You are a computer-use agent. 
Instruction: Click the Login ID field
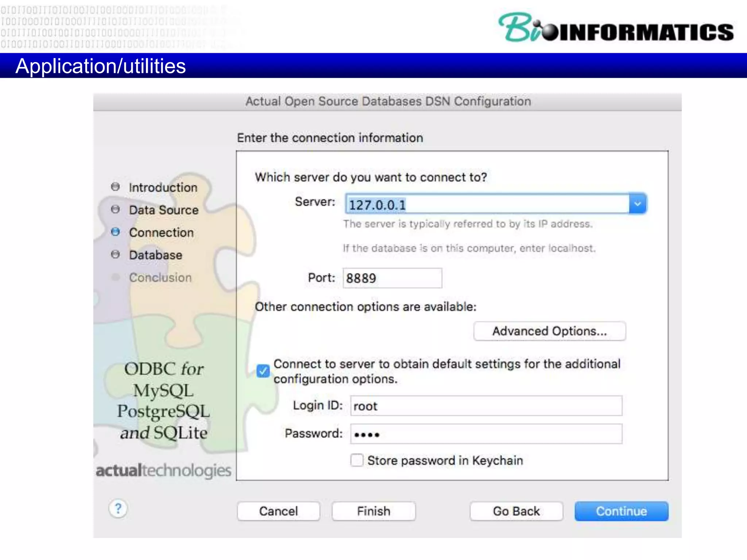tap(486, 406)
